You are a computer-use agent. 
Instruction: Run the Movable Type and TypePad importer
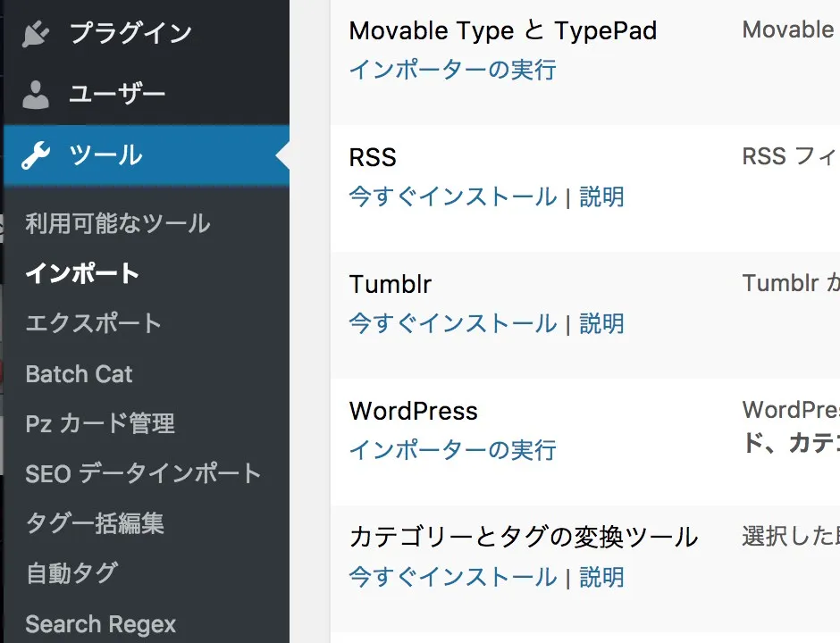[x=453, y=71]
